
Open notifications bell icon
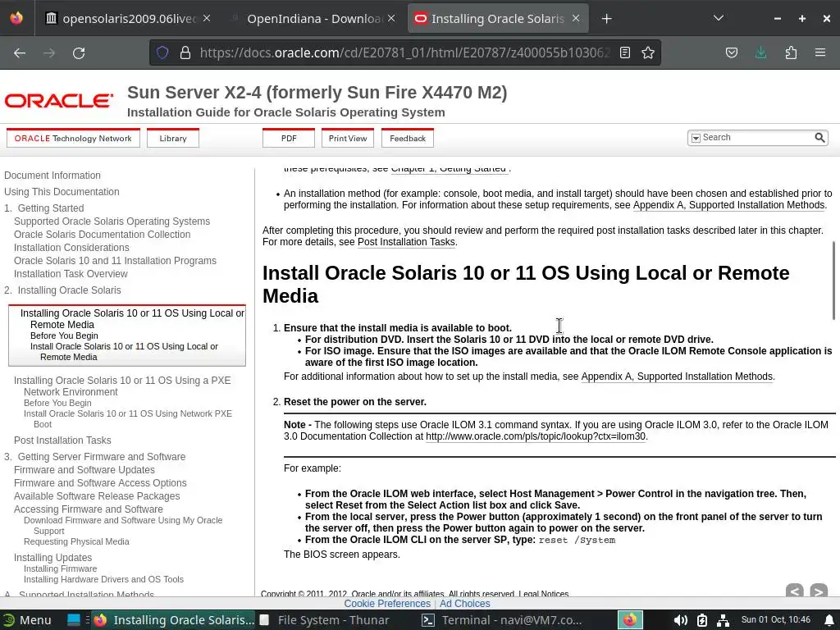pyautogui.click(x=829, y=620)
